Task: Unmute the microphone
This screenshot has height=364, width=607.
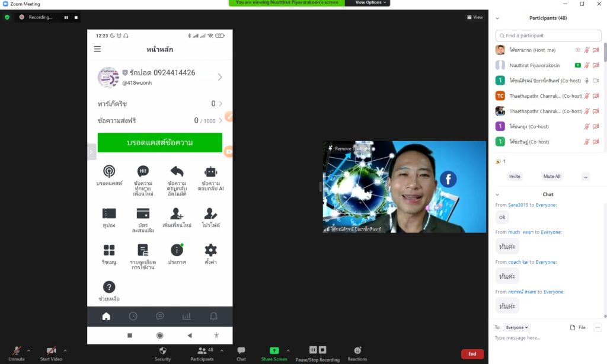Action: pos(17,350)
